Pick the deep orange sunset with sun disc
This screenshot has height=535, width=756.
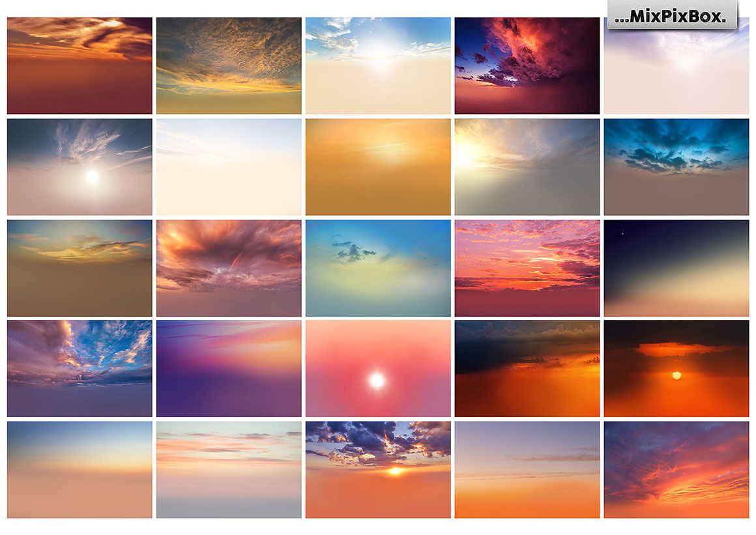(x=676, y=369)
